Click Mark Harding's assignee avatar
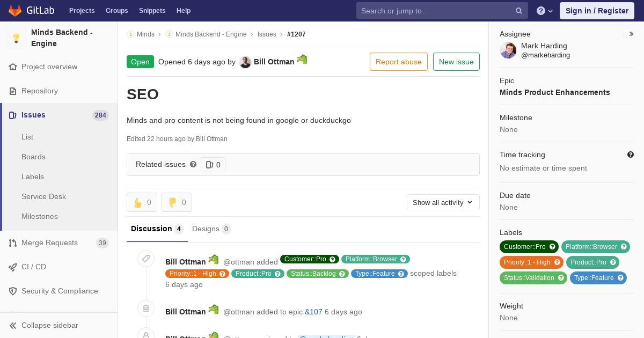Screen dimensions: 644x338 [x=508, y=50]
